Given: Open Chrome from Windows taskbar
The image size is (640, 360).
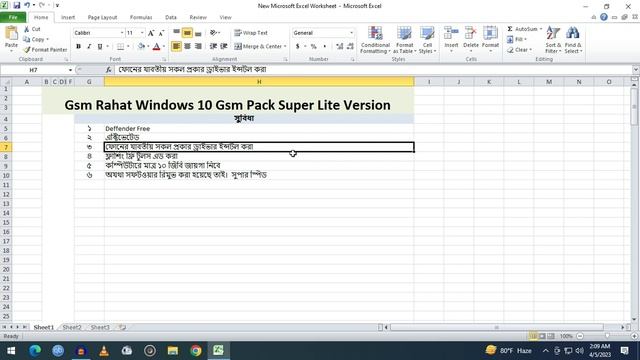Looking at the screenshot, I should click(x=196, y=351).
